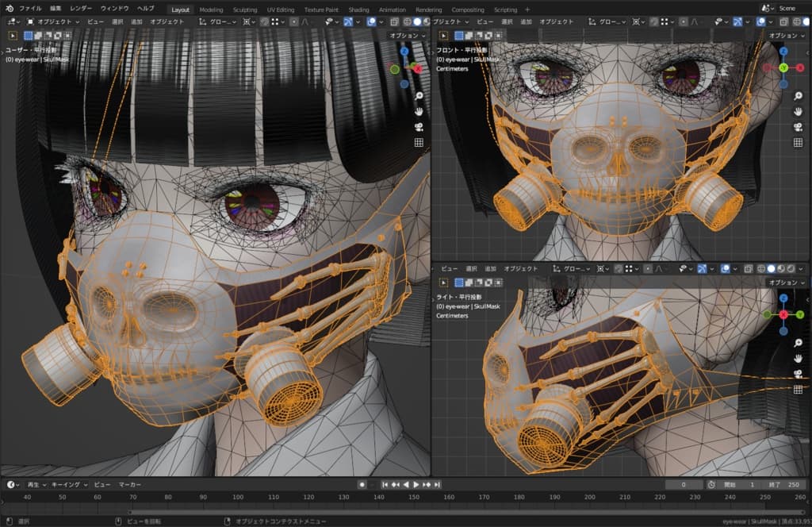Click the green Y axis on front viewport gizmo

[x=783, y=68]
